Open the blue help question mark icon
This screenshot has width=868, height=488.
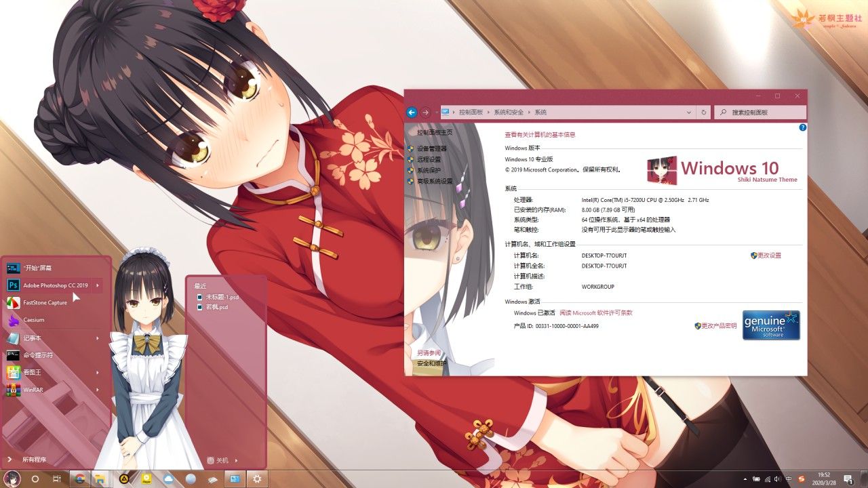click(803, 127)
